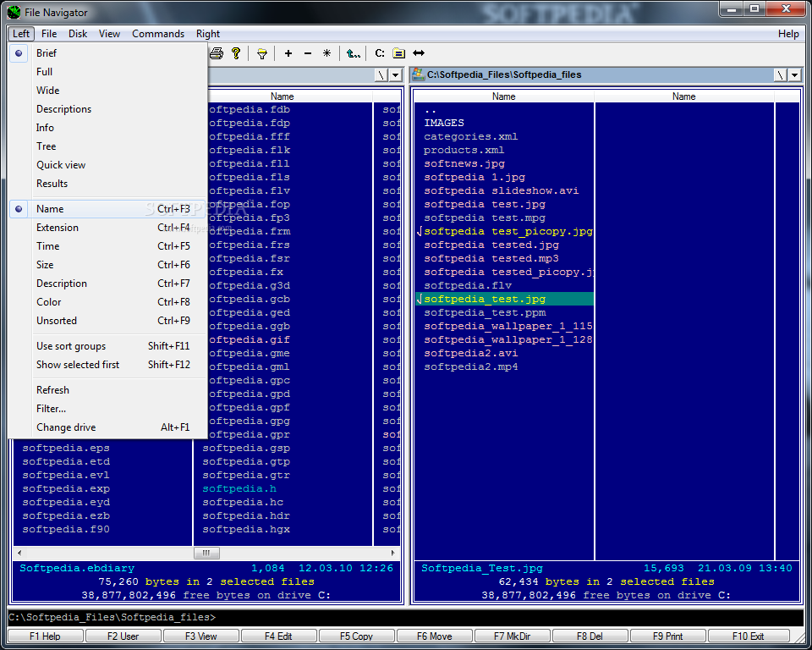Open the Commands menu
This screenshot has width=812, height=650.
click(158, 34)
